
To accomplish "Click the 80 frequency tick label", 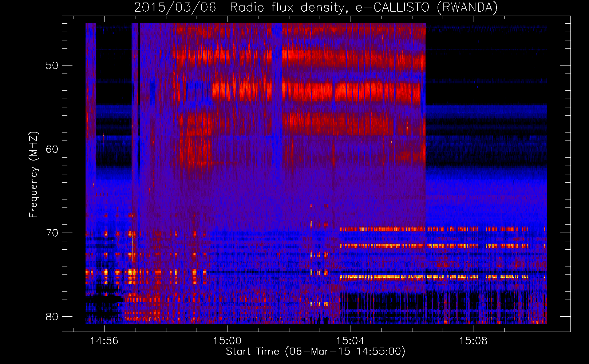I will coord(52,317).
